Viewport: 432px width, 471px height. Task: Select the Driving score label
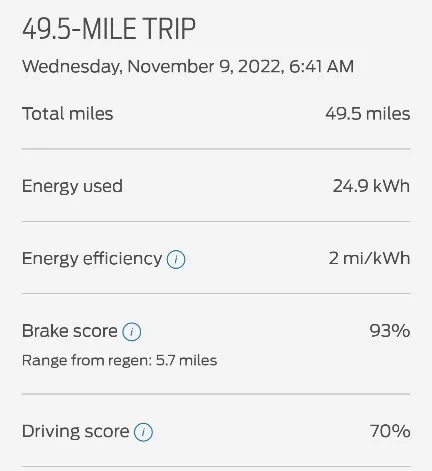[75, 431]
